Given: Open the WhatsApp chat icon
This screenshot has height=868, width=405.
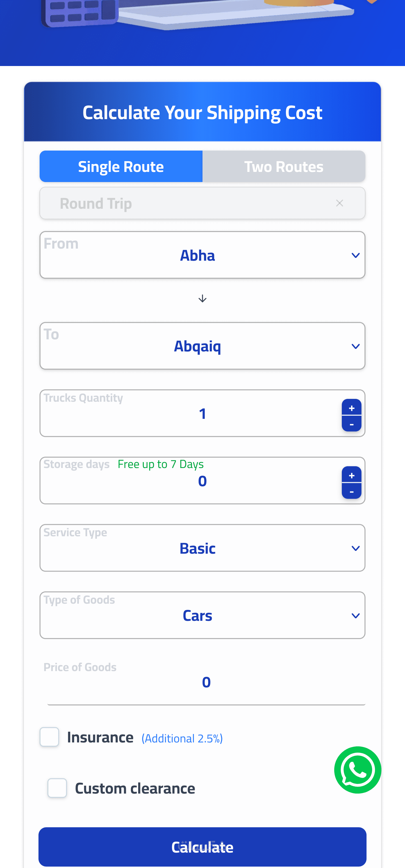Looking at the screenshot, I should click(x=358, y=770).
